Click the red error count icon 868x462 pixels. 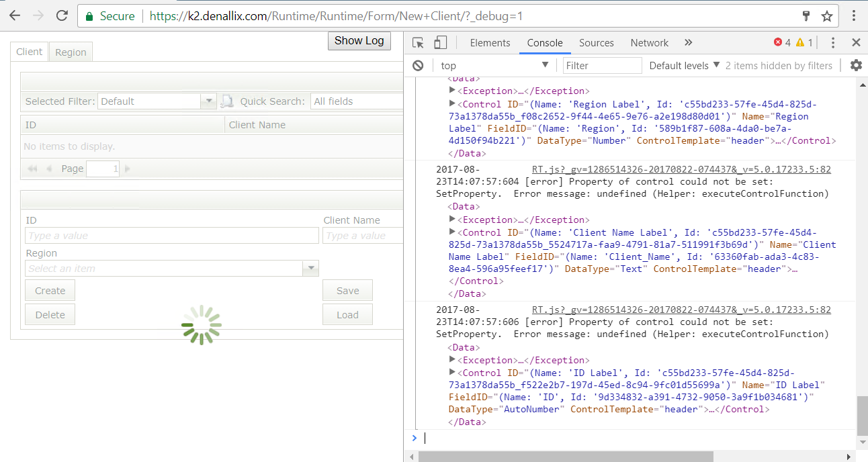point(778,42)
